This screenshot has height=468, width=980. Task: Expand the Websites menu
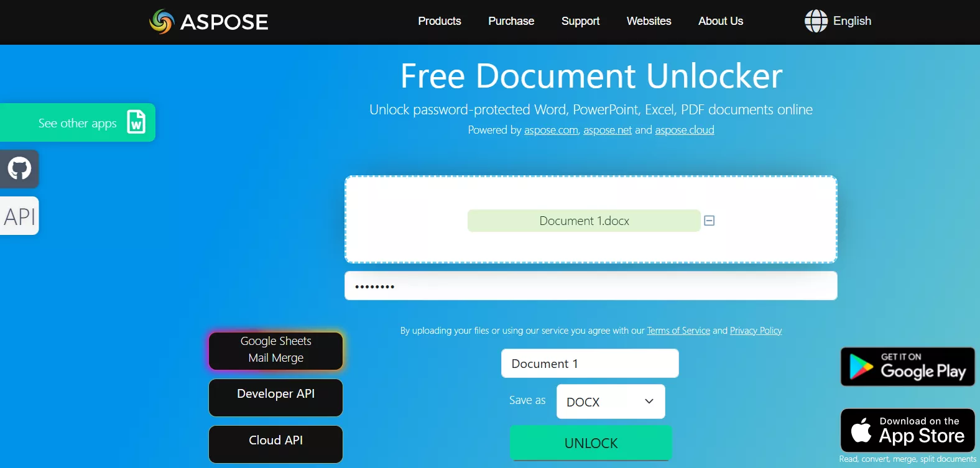point(649,21)
